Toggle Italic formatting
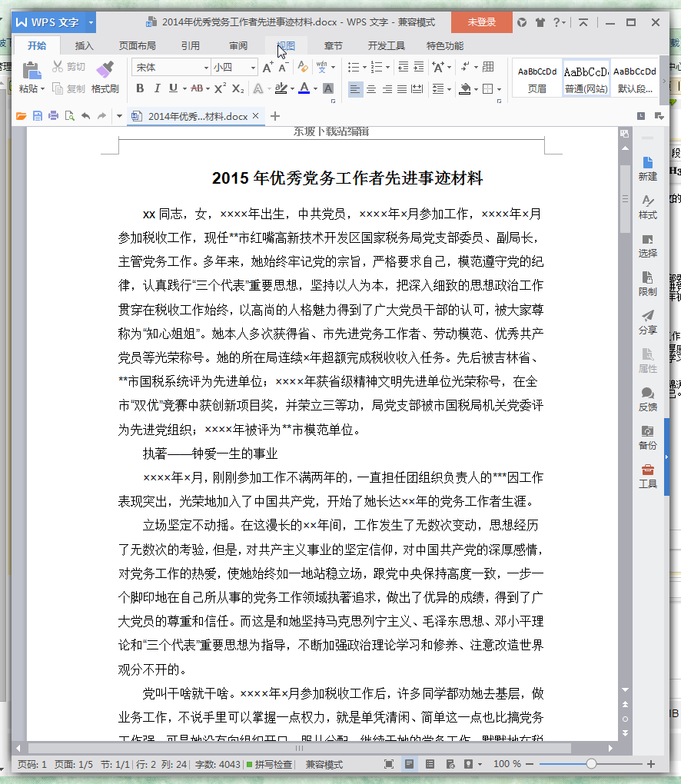The width and height of the screenshot is (681, 784). coord(157,88)
